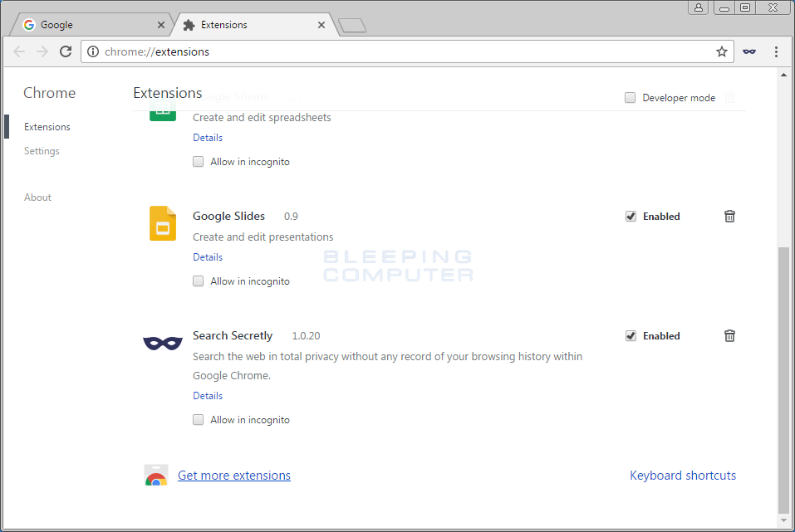Click the address bar showing chrome://extensions
The image size is (795, 532).
(x=407, y=51)
